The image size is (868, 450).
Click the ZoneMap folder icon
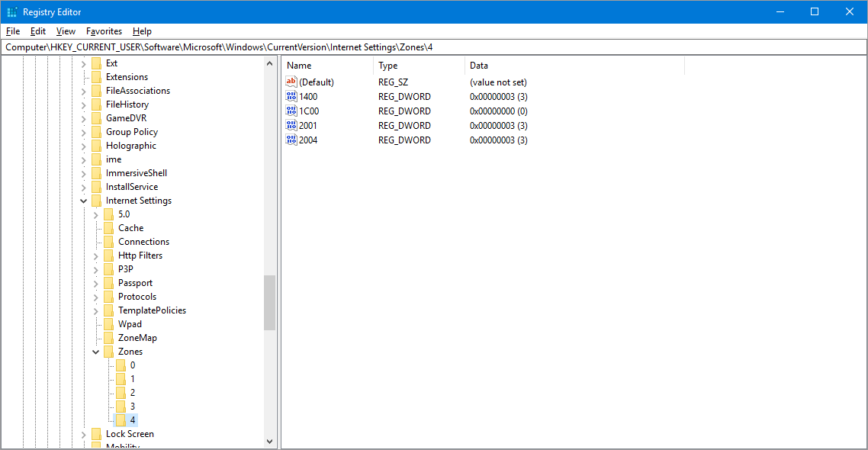click(x=108, y=338)
